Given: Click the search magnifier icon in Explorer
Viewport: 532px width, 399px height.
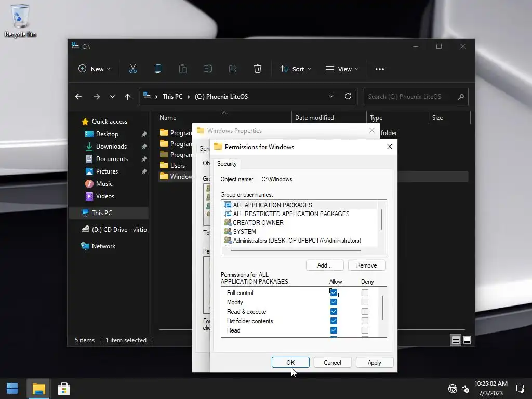Looking at the screenshot, I should [461, 97].
